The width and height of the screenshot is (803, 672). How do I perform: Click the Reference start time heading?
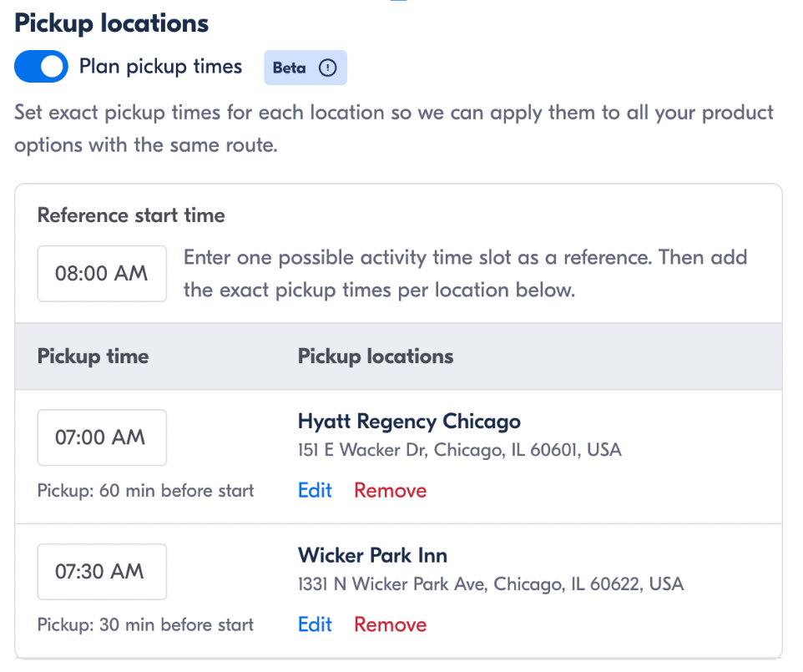click(131, 215)
